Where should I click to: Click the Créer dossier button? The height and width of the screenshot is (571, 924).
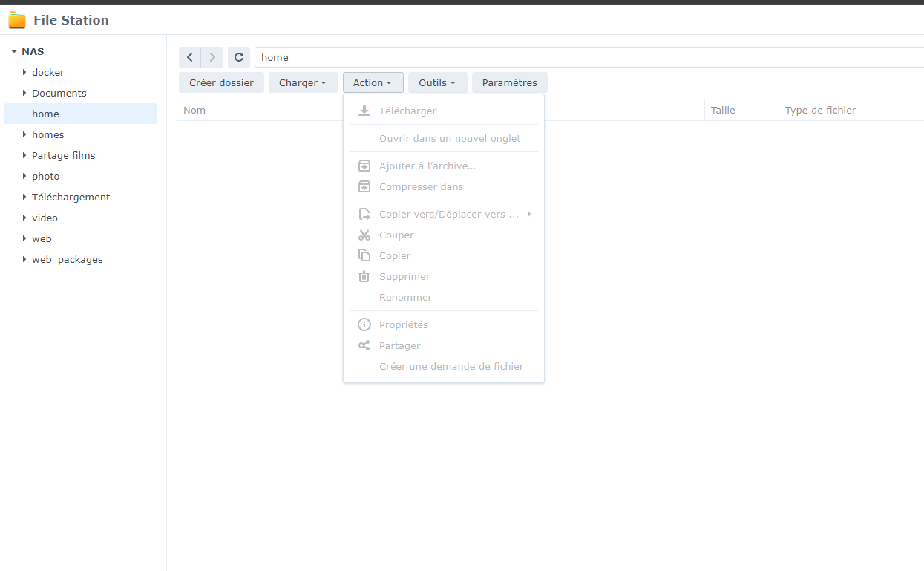click(x=221, y=82)
